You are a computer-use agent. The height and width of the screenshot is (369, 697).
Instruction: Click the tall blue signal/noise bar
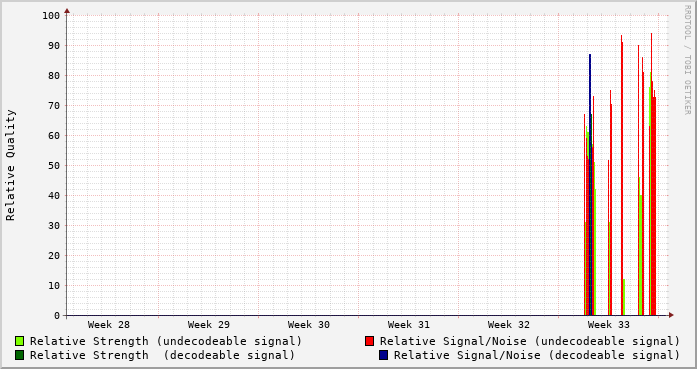coord(590,184)
